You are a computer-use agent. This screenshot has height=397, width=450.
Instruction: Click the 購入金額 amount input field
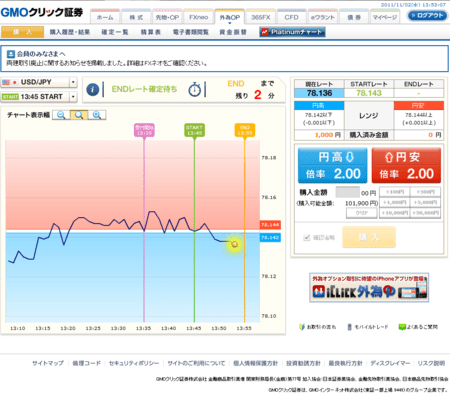(x=348, y=192)
